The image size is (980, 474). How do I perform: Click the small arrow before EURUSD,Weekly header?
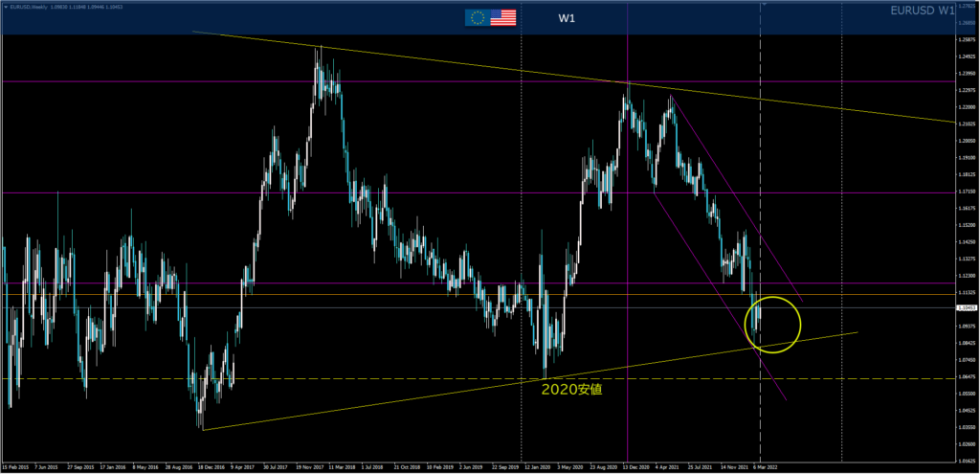tap(7, 7)
